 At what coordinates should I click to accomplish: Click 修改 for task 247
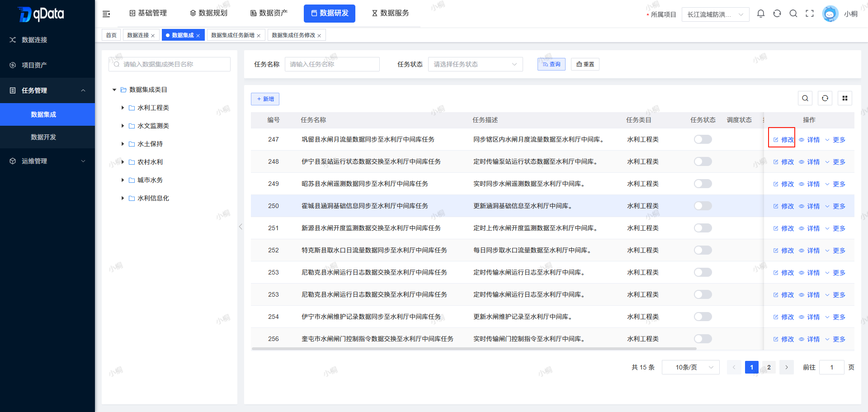(x=783, y=140)
